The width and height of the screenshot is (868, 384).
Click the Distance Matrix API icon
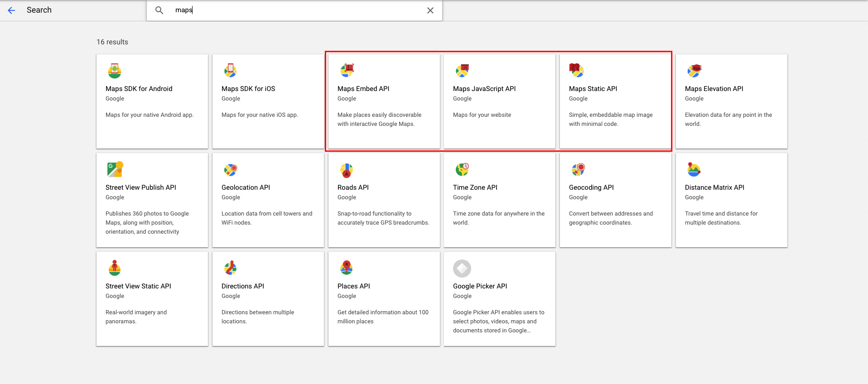(x=694, y=169)
